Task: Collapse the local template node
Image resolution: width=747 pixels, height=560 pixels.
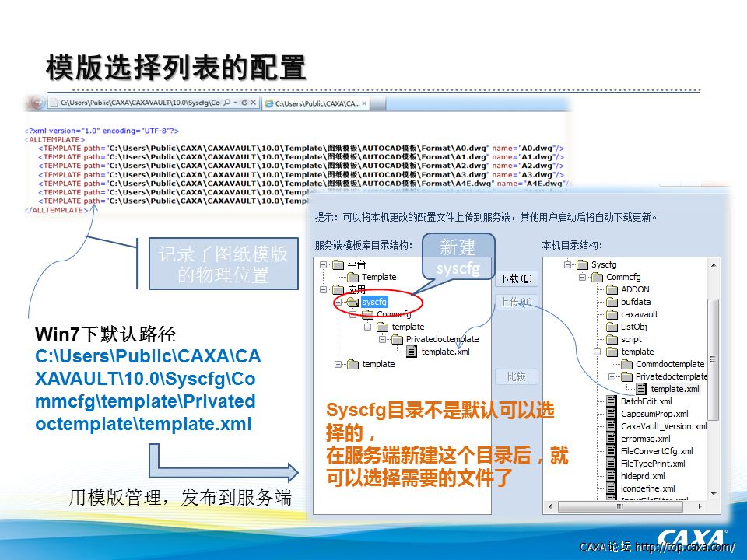Action: click(x=597, y=352)
